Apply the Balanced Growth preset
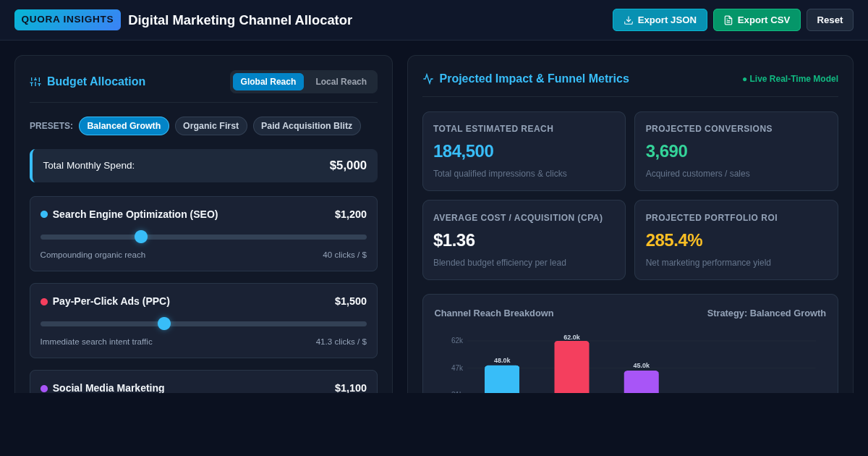The height and width of the screenshot is (456, 868). coord(124,126)
